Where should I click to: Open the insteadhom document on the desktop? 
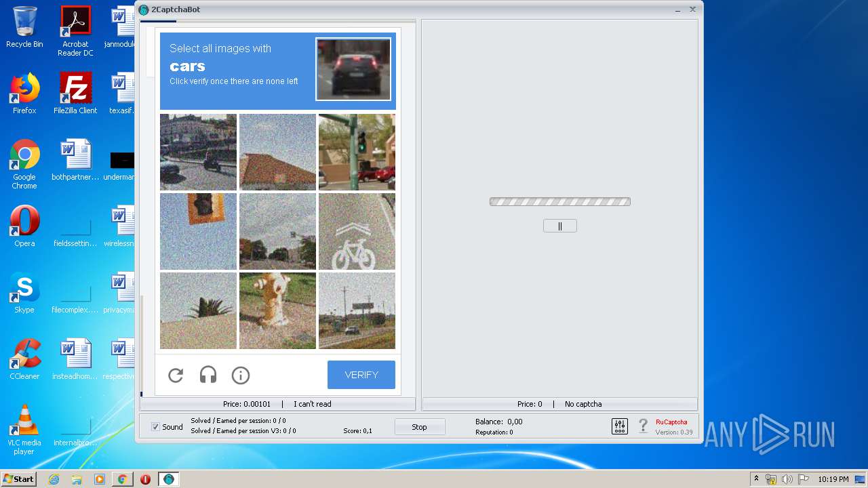(75, 359)
